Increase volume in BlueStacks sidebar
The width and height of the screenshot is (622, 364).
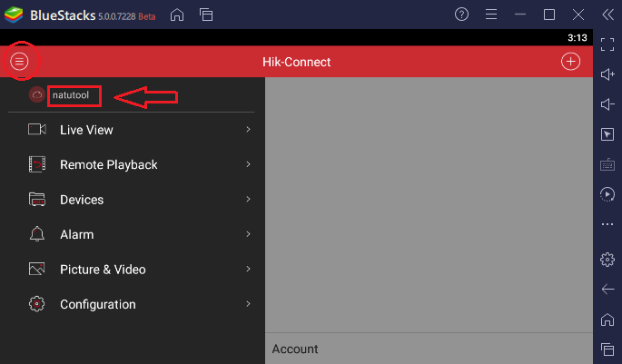[607, 74]
